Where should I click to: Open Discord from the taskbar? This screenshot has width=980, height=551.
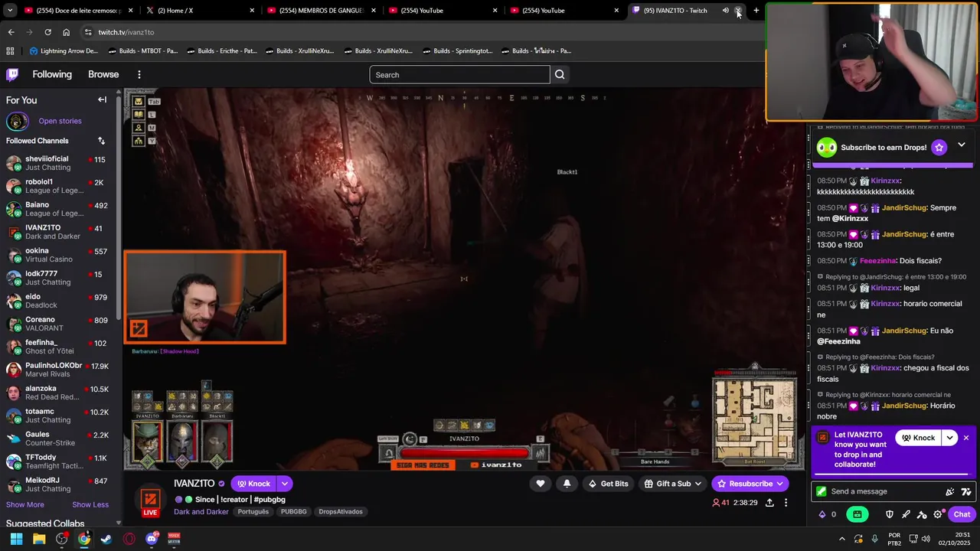point(152,539)
